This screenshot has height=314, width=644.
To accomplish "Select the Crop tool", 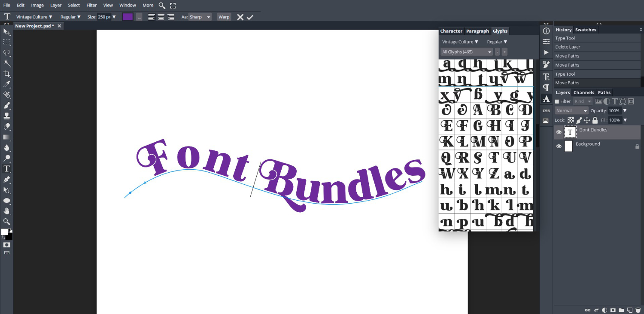I will click(7, 74).
